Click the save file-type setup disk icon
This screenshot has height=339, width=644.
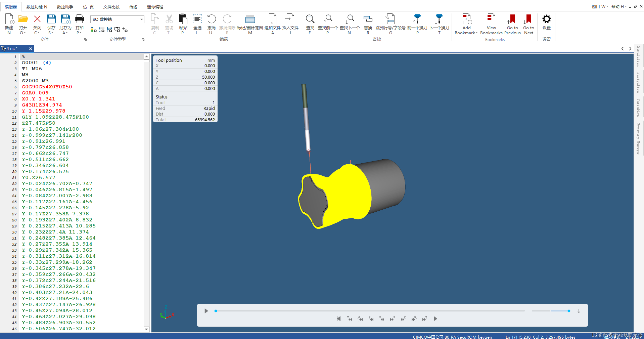pyautogui.click(x=109, y=30)
